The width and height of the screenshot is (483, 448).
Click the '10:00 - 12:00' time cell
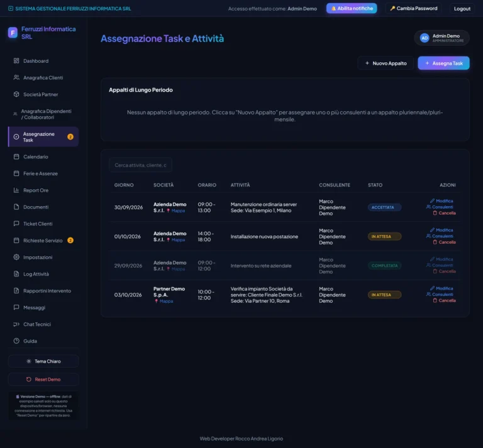pos(206,295)
